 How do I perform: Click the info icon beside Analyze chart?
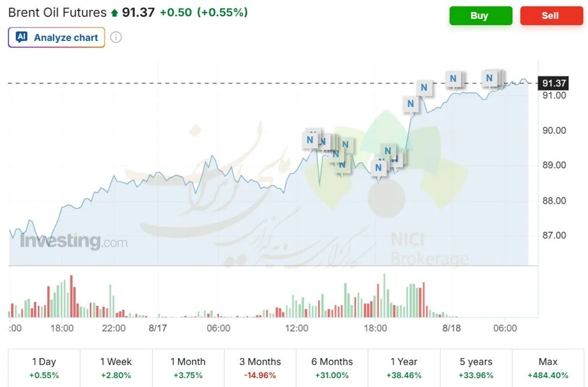coord(116,38)
